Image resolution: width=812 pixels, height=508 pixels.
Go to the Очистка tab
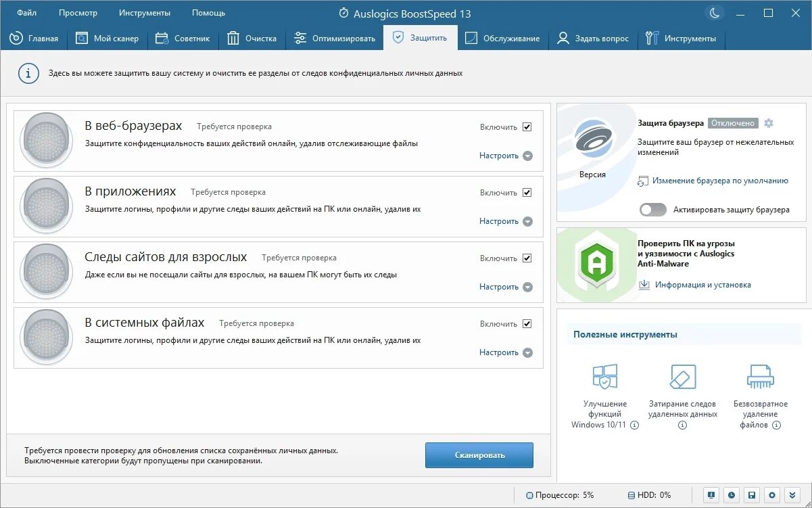(252, 39)
